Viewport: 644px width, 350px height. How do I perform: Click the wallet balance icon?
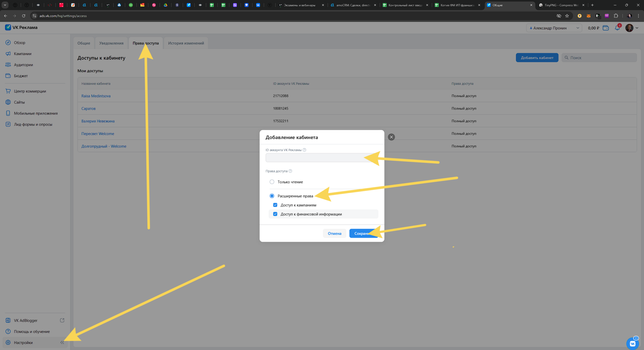pyautogui.click(x=606, y=28)
